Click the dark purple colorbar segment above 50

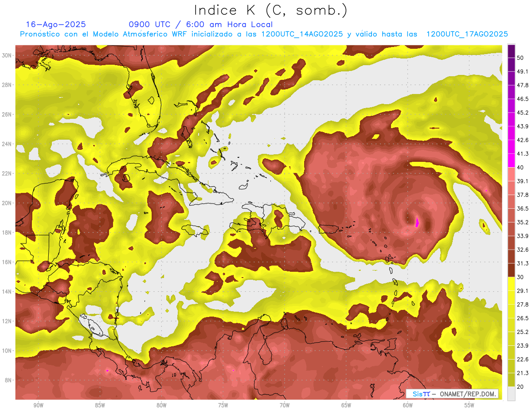511,51
